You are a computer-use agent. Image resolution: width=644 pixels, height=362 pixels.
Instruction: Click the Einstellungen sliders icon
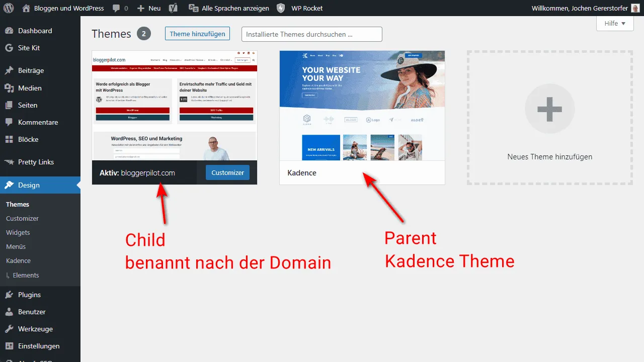[9, 346]
